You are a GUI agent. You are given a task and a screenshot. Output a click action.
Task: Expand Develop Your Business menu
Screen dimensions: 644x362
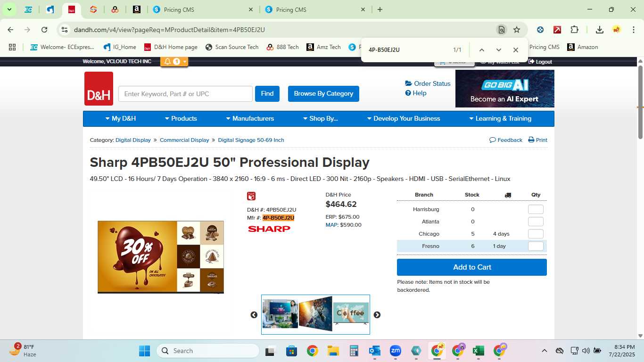pos(404,119)
